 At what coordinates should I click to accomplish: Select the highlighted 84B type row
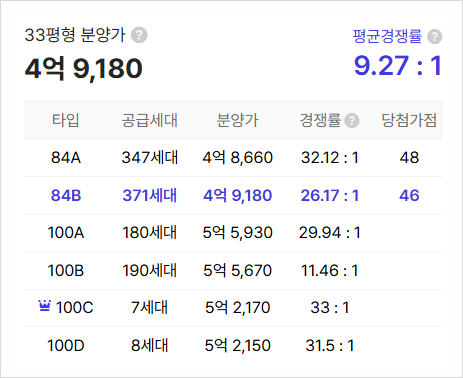coord(233,195)
